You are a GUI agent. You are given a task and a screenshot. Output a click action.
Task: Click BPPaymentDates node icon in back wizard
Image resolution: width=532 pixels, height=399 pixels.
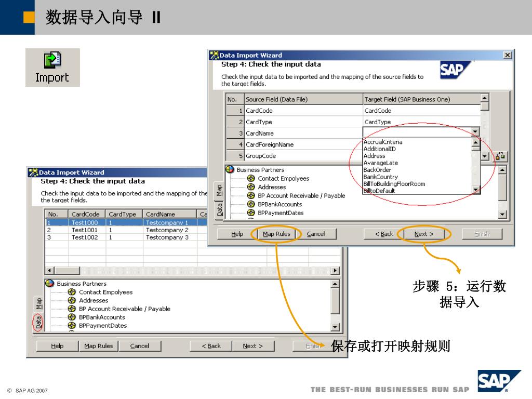click(x=72, y=325)
